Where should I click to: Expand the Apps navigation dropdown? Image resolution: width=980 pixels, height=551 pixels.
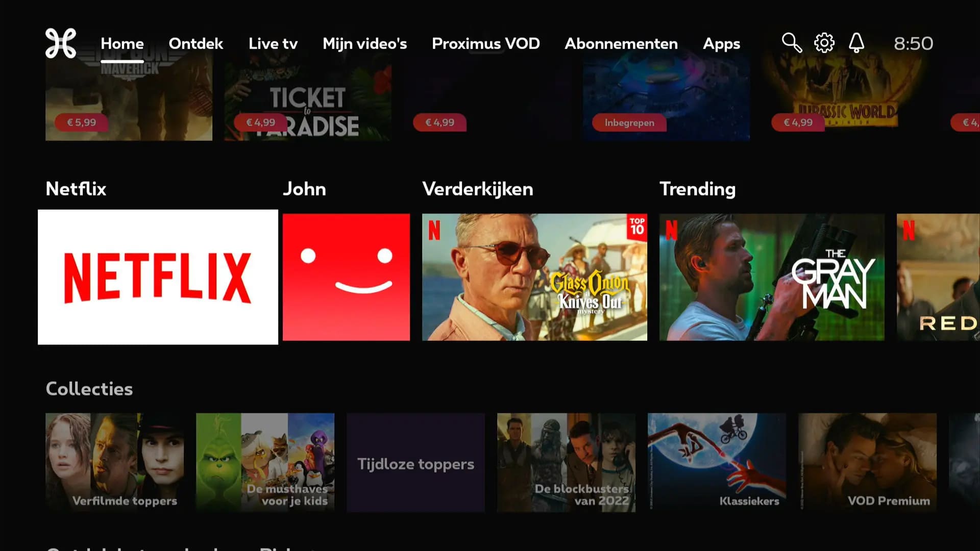[x=722, y=43]
